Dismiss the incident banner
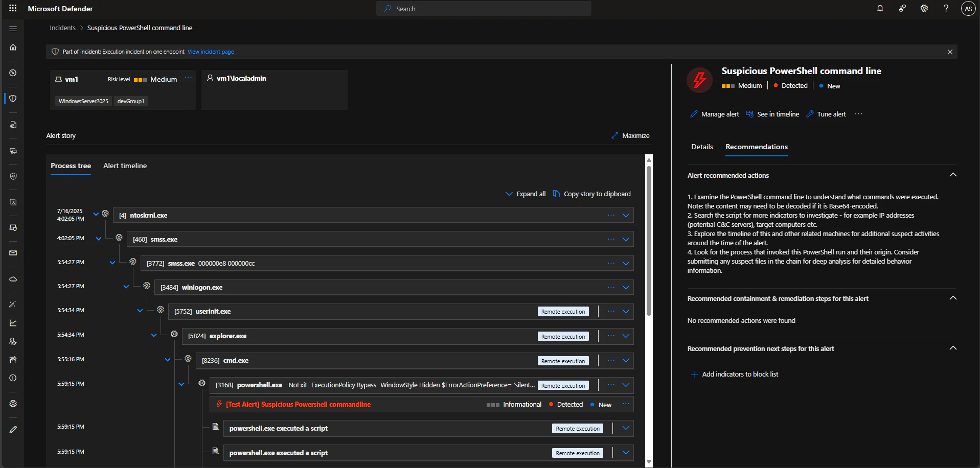Viewport: 980px width, 468px height. [950, 52]
